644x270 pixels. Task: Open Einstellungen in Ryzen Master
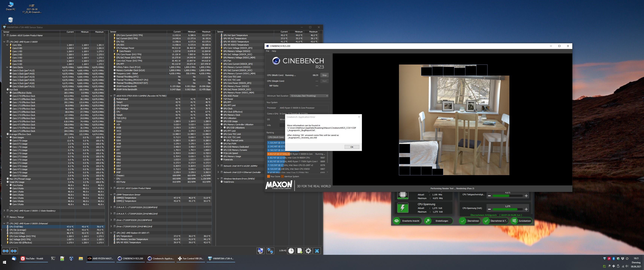pyautogui.click(x=438, y=221)
